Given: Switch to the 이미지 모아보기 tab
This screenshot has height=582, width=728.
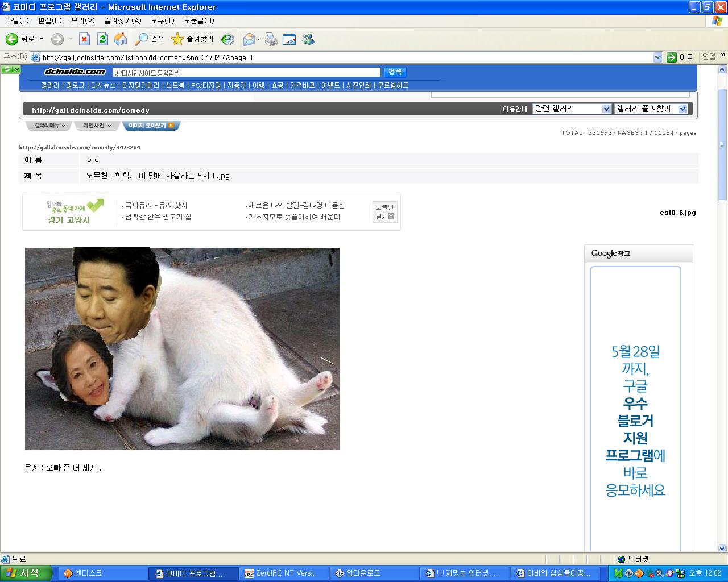Looking at the screenshot, I should (150, 126).
